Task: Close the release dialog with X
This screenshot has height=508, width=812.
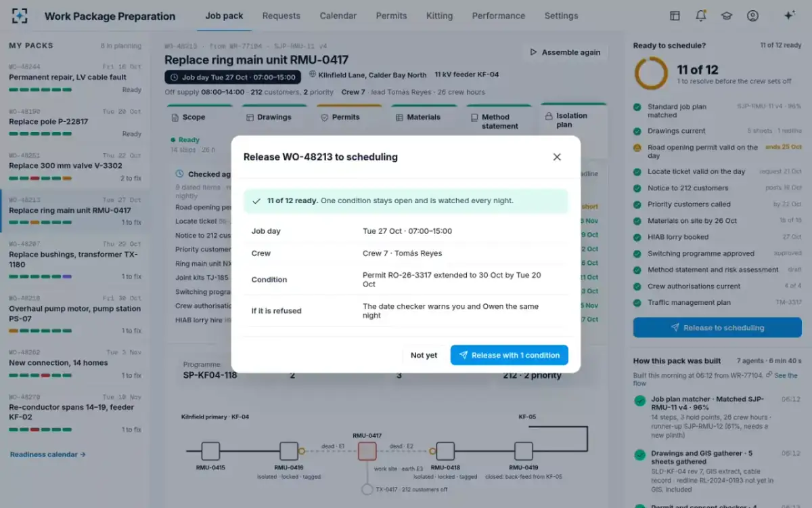Action: click(557, 157)
